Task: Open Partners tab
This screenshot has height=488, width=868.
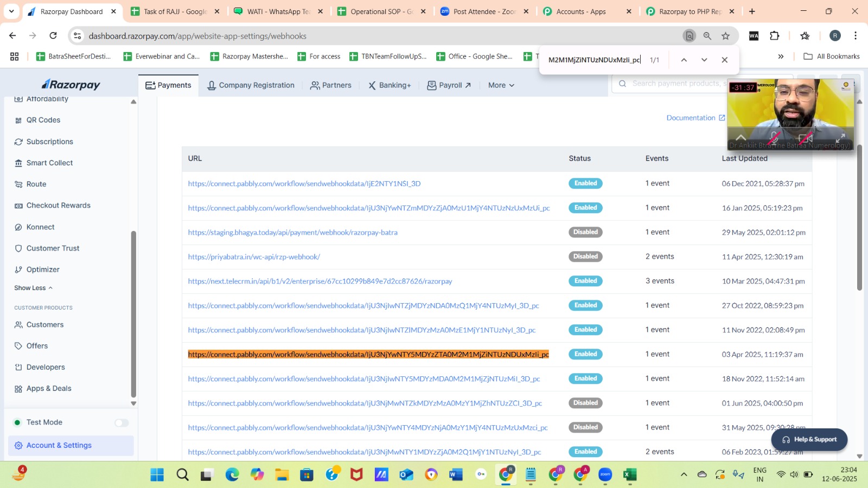Action: pos(331,85)
